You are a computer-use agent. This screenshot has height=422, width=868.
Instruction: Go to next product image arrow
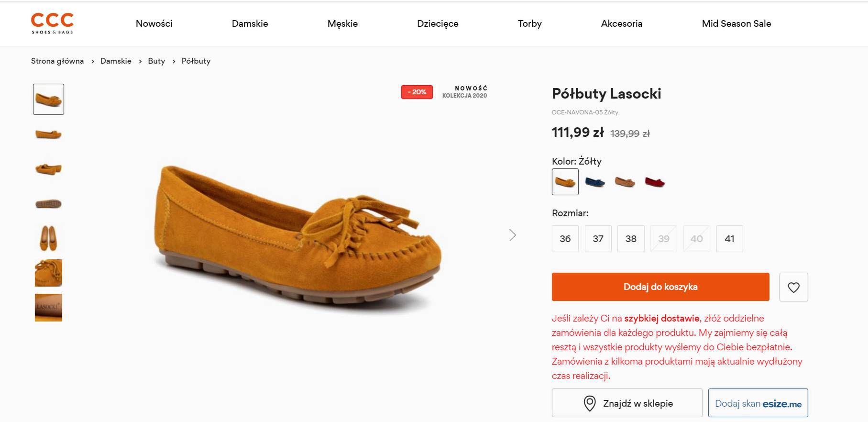513,235
